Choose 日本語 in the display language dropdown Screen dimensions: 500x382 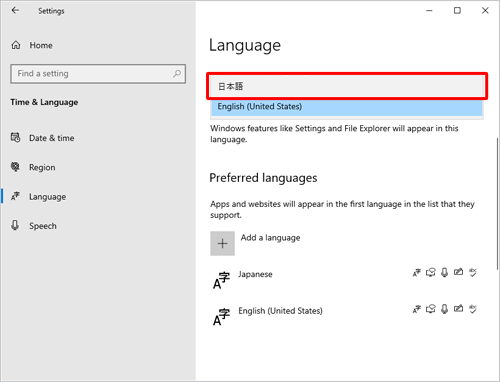[347, 86]
